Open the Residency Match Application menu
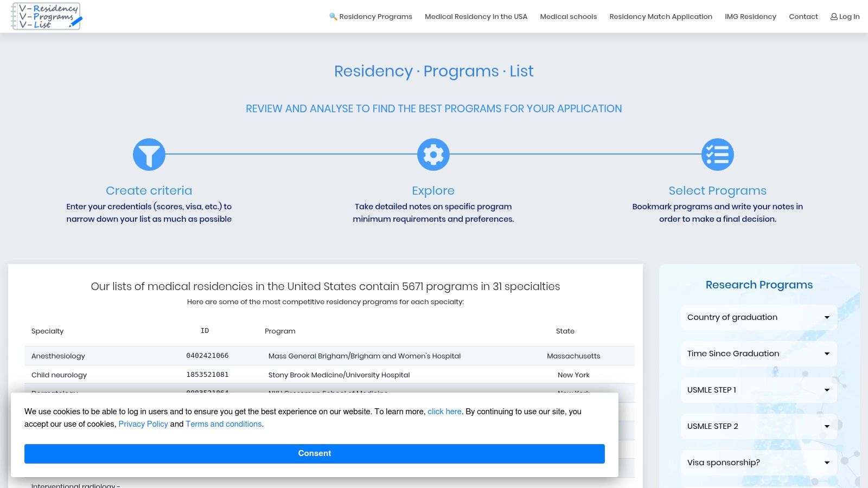 point(660,17)
